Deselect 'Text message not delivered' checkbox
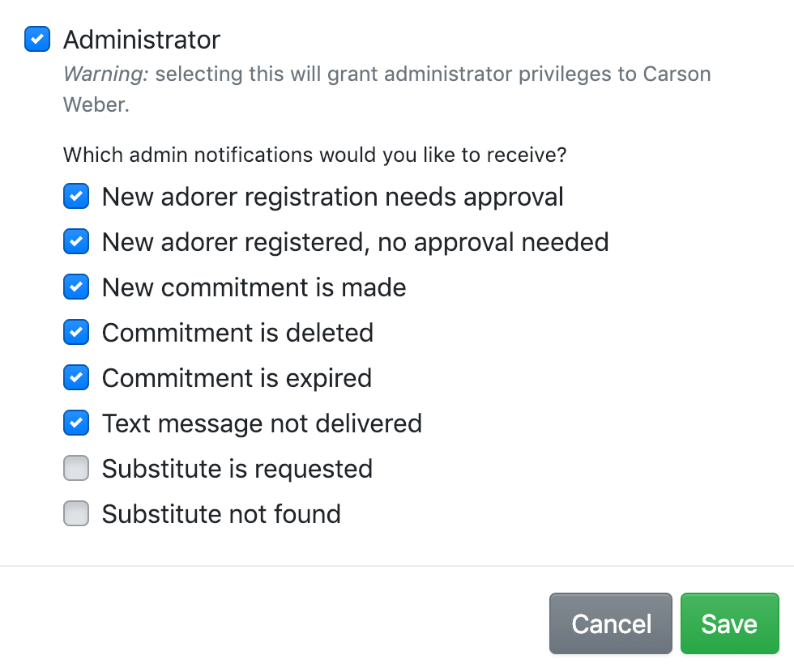Viewport: 794px width, 672px height. pyautogui.click(x=76, y=423)
